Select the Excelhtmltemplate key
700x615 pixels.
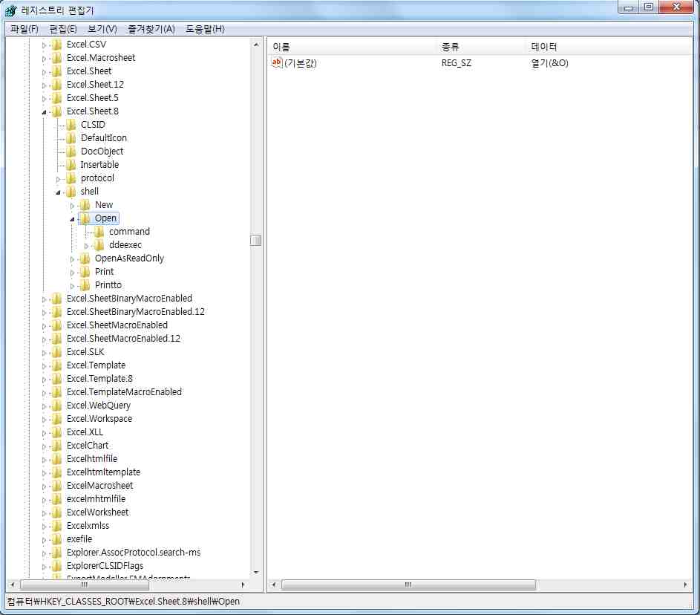[x=103, y=472]
